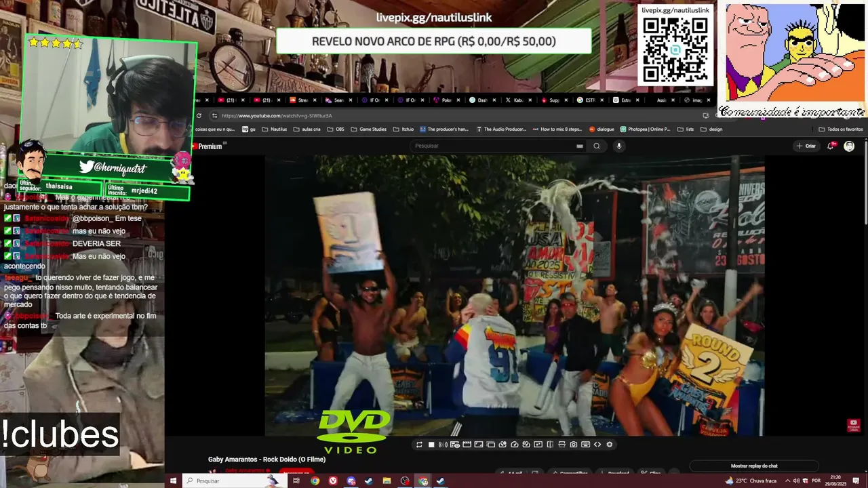Screen dimensions: 868x488
Task: Open the OBS bookmarks folder
Action: click(335, 129)
